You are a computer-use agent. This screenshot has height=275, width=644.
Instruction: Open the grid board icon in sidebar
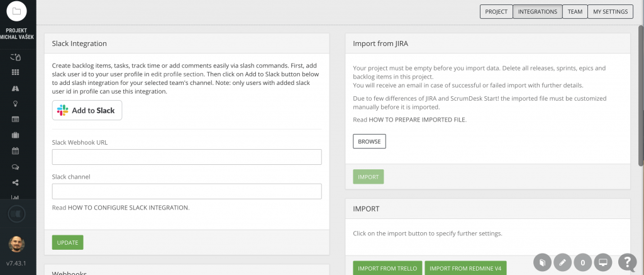(16, 72)
